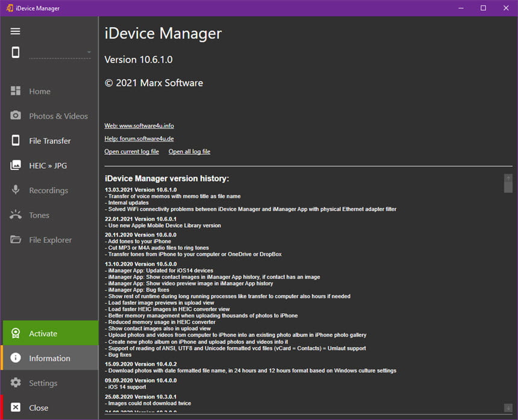The height and width of the screenshot is (420, 518).
Task: Click the '20.11.2020 Version 10.6.0.0' entry
Action: [141, 235]
